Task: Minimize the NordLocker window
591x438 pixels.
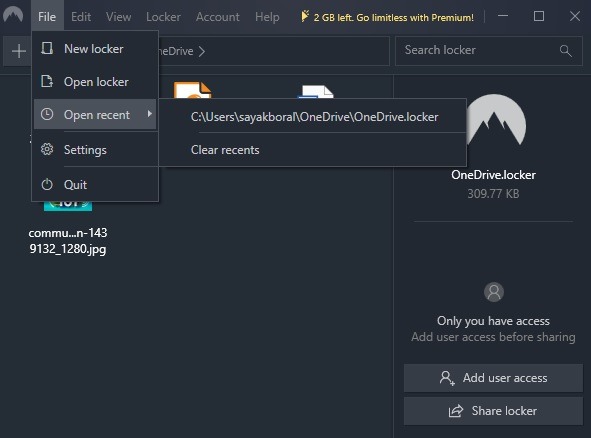Action: pos(503,16)
